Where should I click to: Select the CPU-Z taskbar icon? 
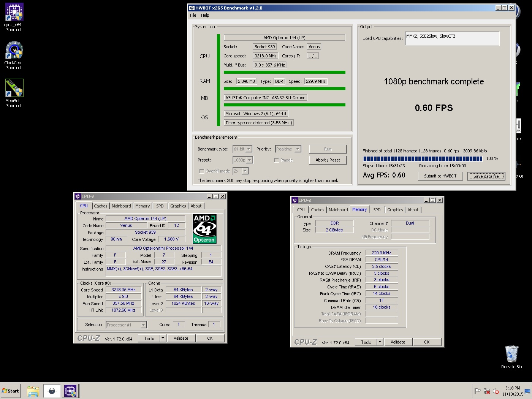(x=70, y=391)
